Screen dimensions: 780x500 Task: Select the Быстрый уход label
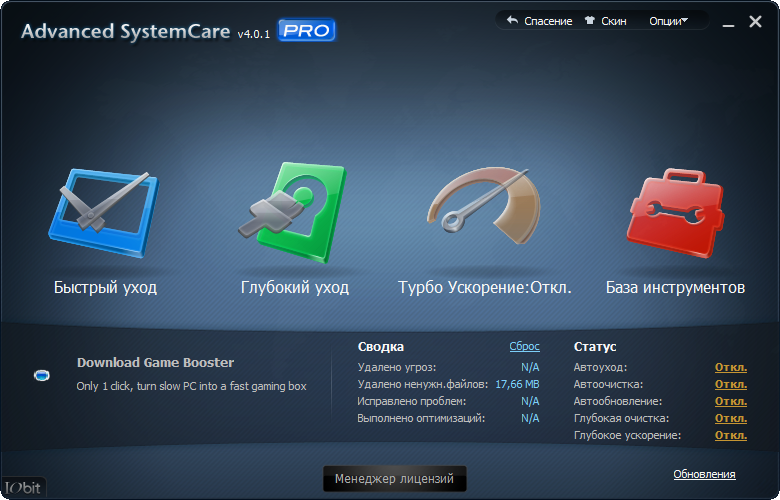(x=105, y=288)
